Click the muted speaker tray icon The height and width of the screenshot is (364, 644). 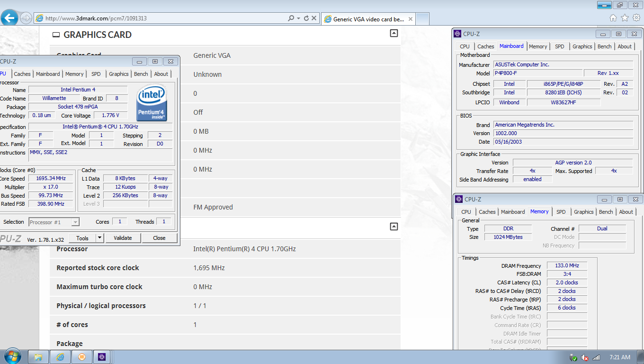pos(585,357)
